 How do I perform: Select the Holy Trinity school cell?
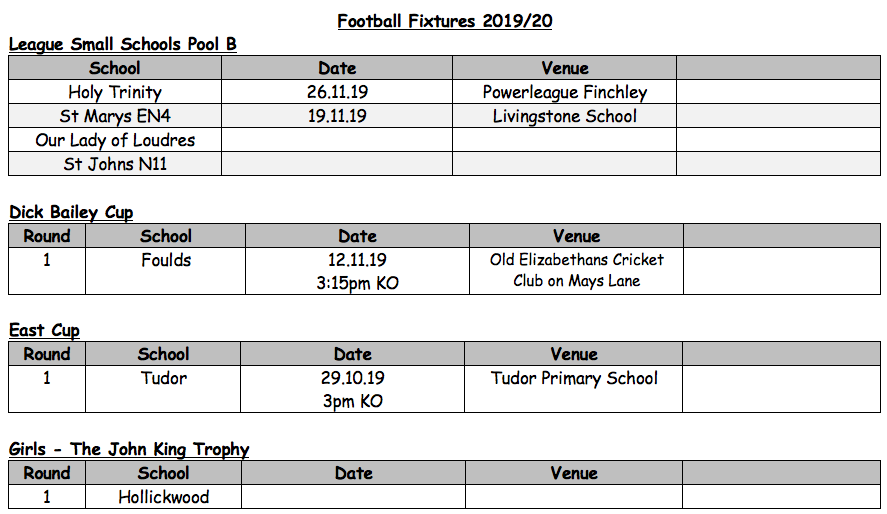point(115,92)
